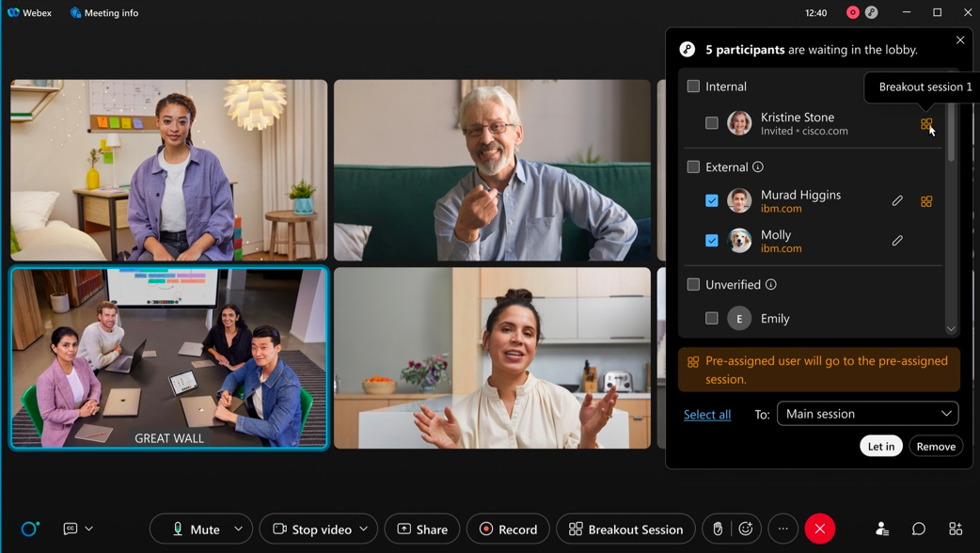Open the 'Main session' destination dropdown
980x553 pixels.
pos(867,414)
